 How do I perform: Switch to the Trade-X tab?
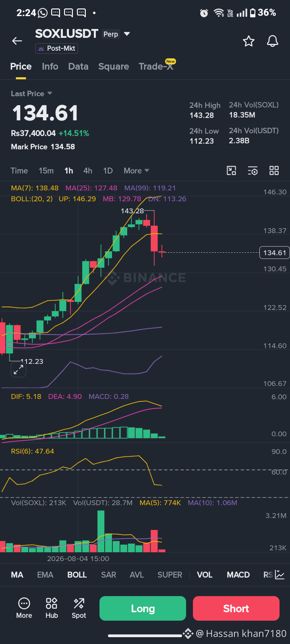(x=157, y=66)
